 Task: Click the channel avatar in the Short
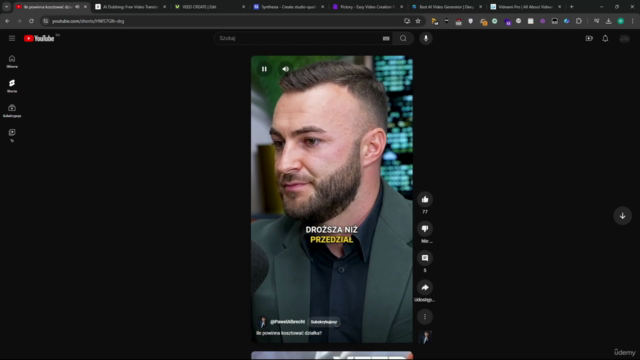262,322
